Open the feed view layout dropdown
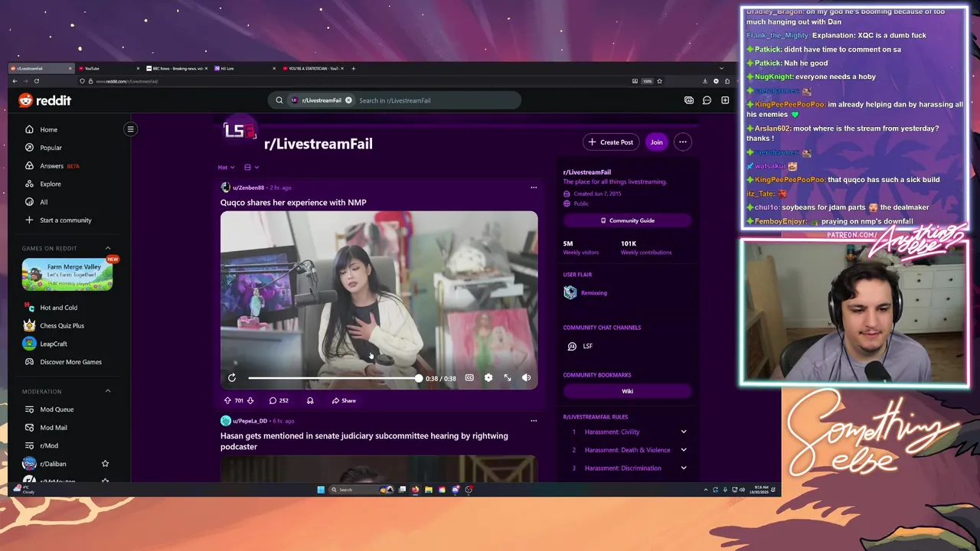 point(251,167)
